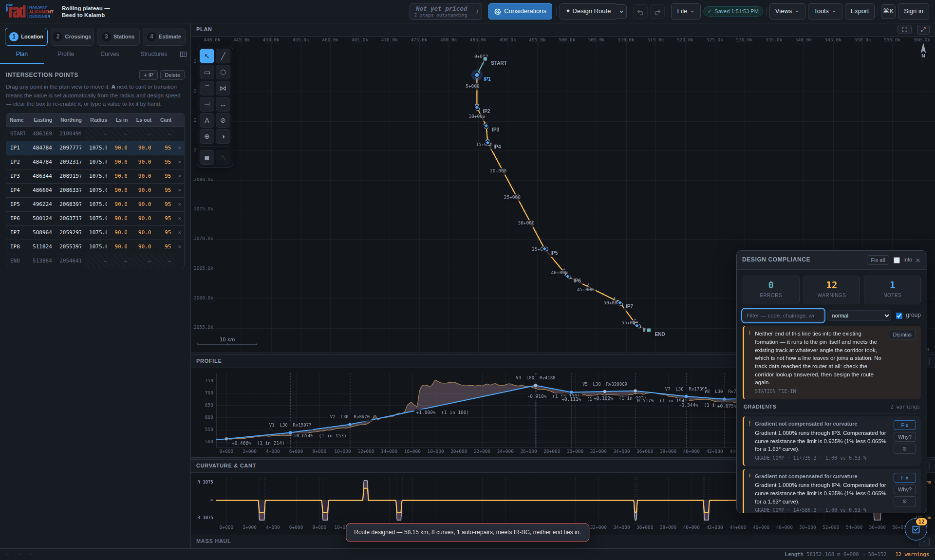Toggle the side panel layout icon
This screenshot has width=935, height=560.
(183, 54)
